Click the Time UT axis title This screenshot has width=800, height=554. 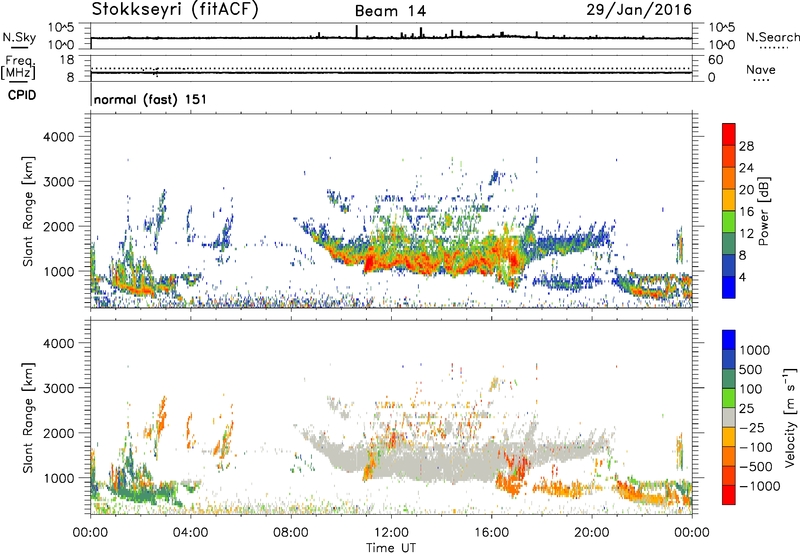point(391,548)
